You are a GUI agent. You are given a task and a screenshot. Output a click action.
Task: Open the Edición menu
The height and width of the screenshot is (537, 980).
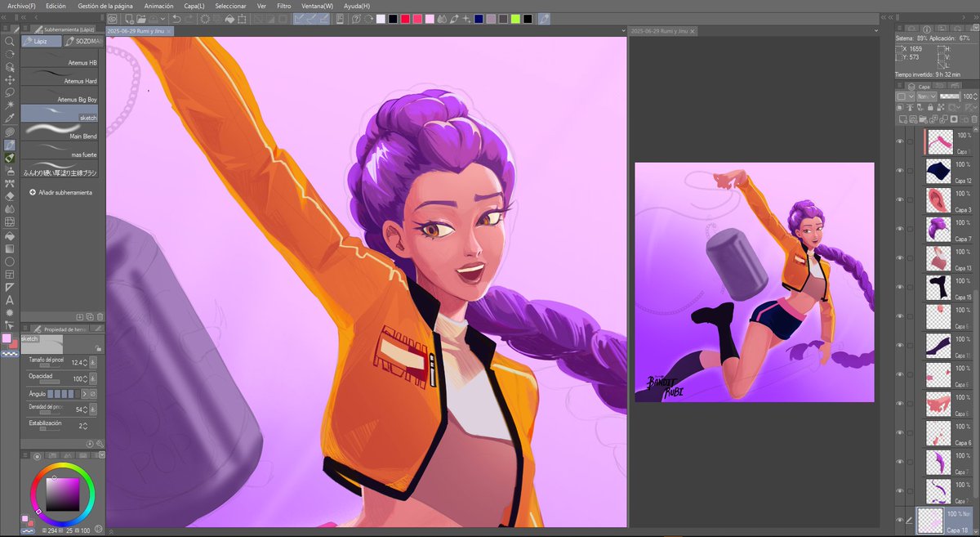[x=56, y=6]
